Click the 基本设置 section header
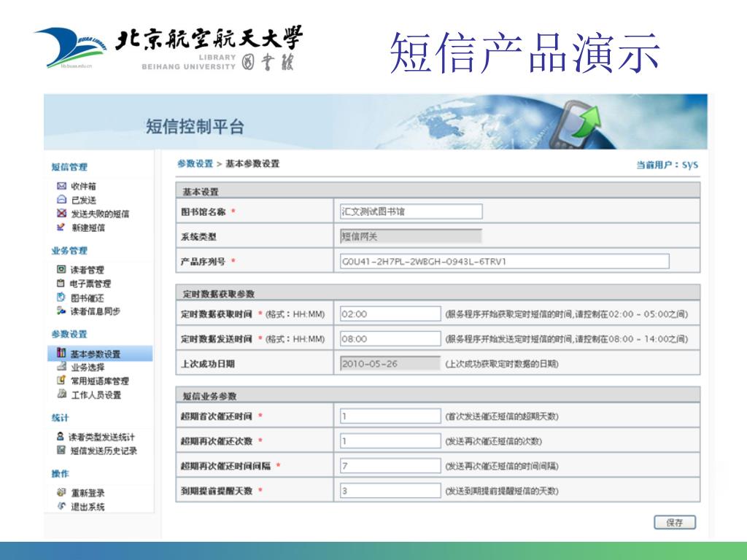The width and height of the screenshot is (747, 560). pyautogui.click(x=438, y=191)
